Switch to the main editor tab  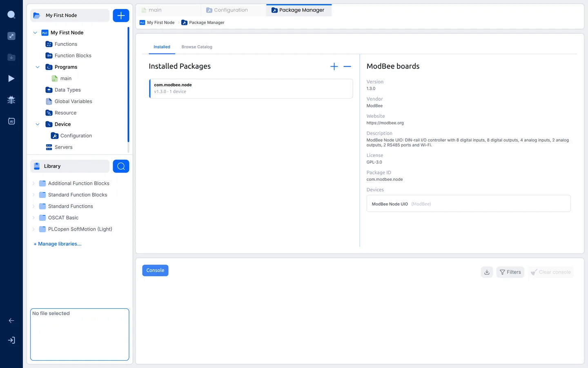168,10
